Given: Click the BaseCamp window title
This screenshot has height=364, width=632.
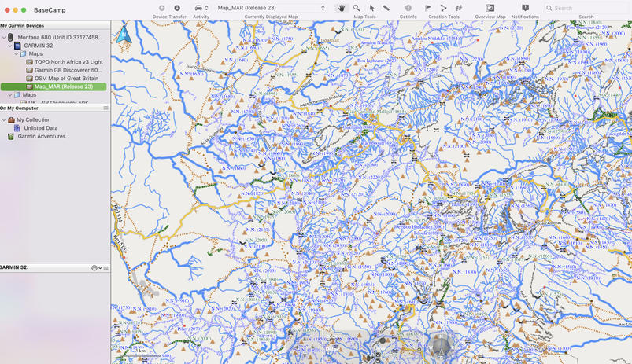Looking at the screenshot, I should pos(50,9).
